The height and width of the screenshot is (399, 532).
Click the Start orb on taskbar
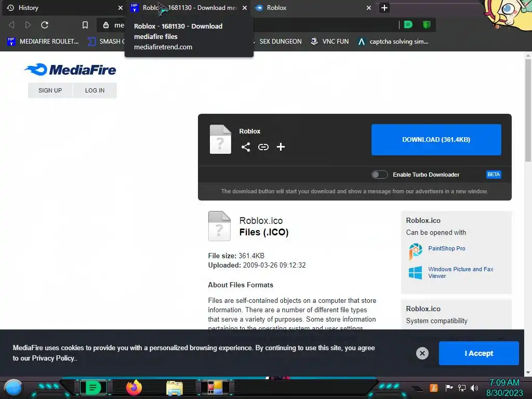(14, 388)
